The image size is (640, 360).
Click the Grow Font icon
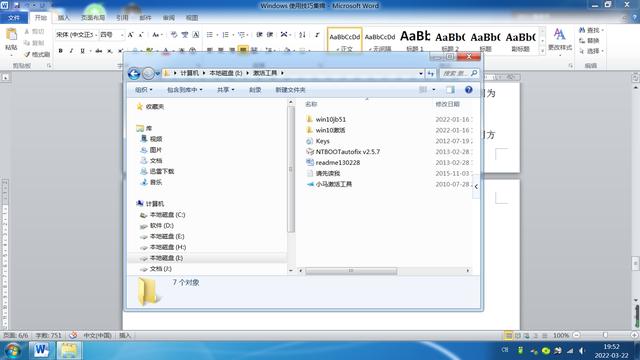point(130,35)
